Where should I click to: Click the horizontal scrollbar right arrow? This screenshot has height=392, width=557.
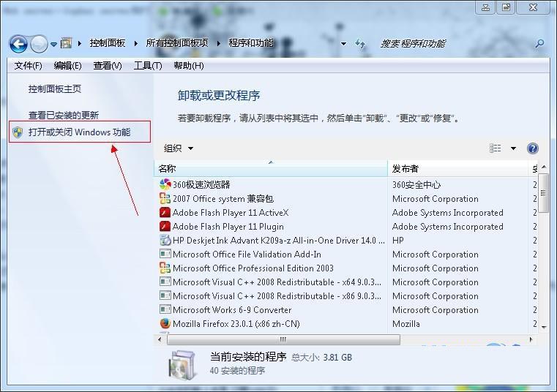tap(531, 339)
